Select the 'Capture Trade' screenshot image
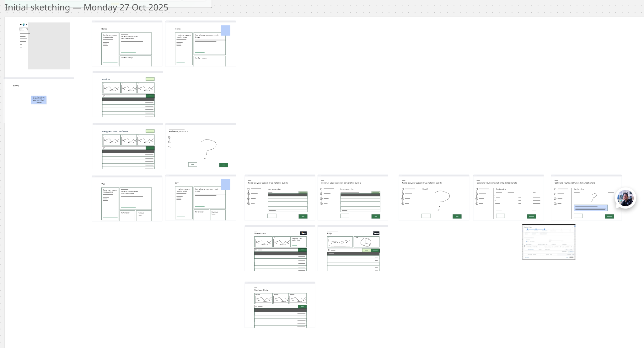Viewport: 644px width, 348px height. (549, 242)
